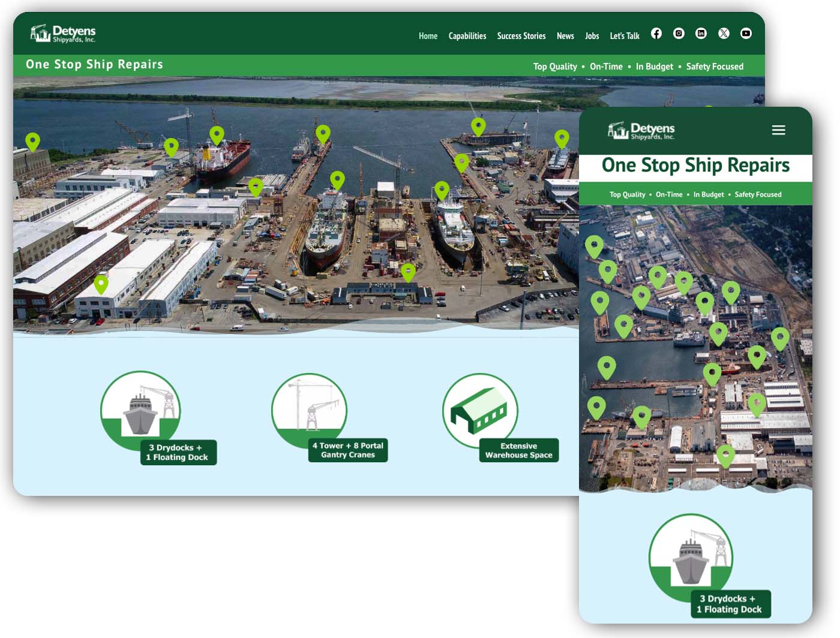Click the map pin above the red tanker ship

pos(217,135)
